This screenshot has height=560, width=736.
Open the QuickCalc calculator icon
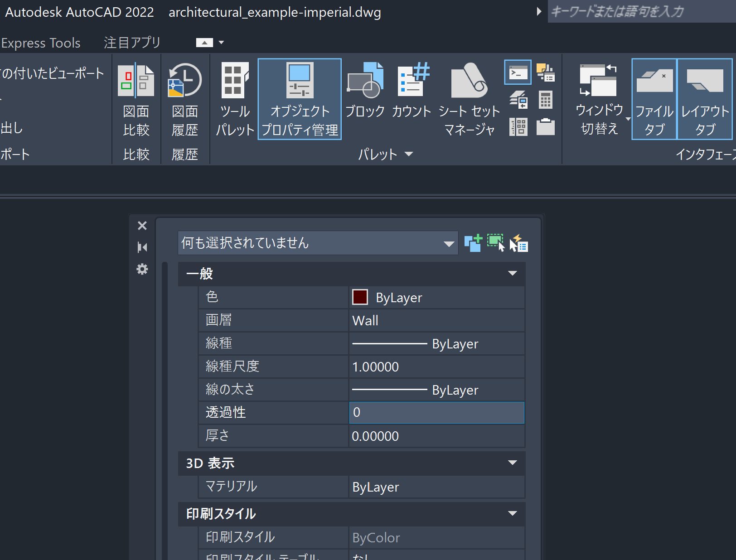click(x=546, y=100)
